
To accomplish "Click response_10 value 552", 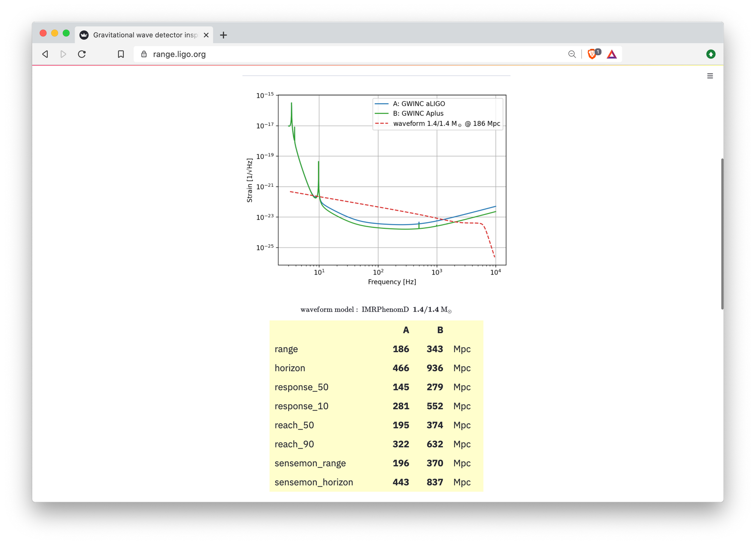I will 435,406.
